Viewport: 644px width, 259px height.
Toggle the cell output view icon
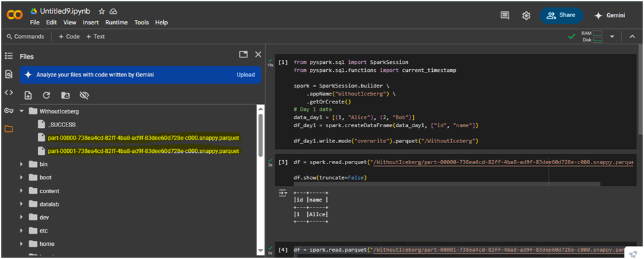point(283,192)
